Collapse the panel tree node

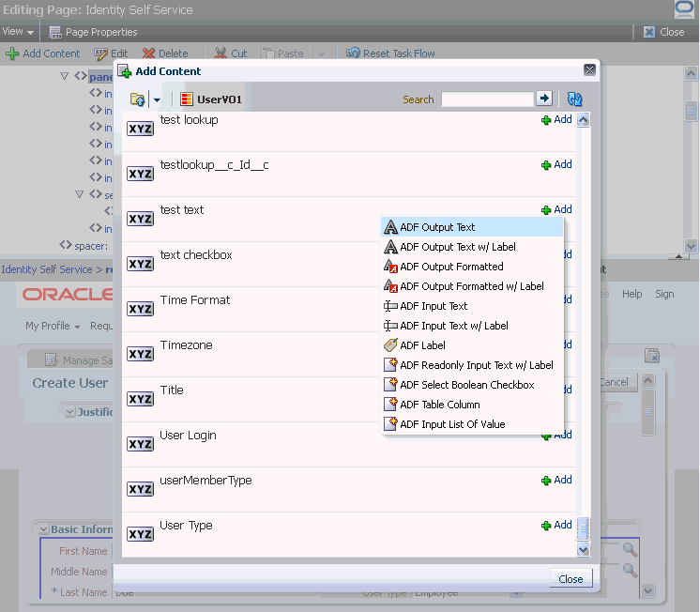click(65, 76)
